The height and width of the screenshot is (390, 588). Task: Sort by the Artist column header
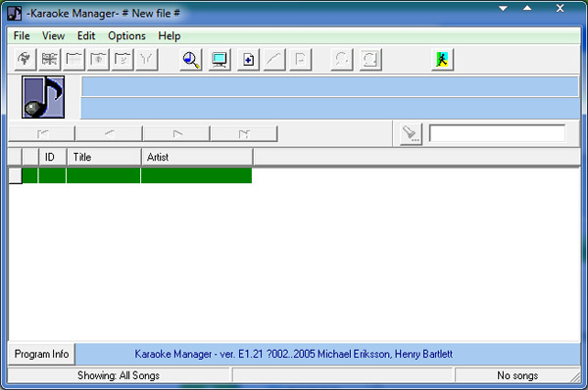(197, 157)
